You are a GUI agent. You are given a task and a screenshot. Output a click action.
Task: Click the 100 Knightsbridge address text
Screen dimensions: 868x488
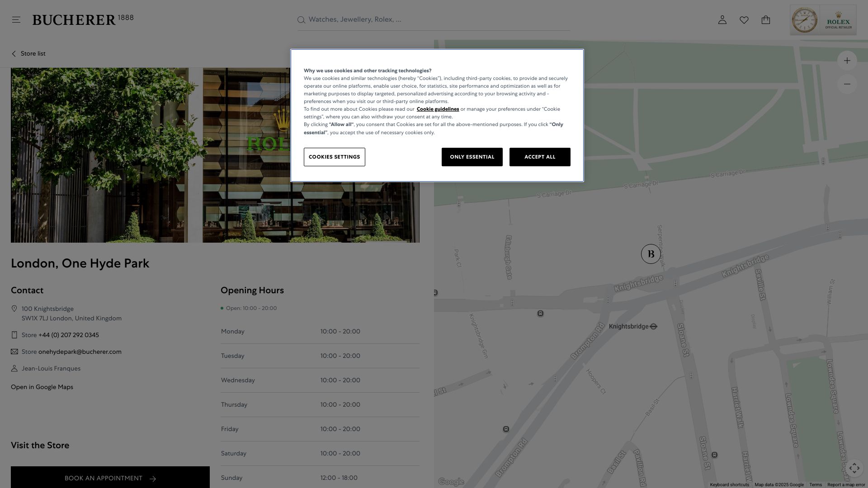(x=47, y=309)
